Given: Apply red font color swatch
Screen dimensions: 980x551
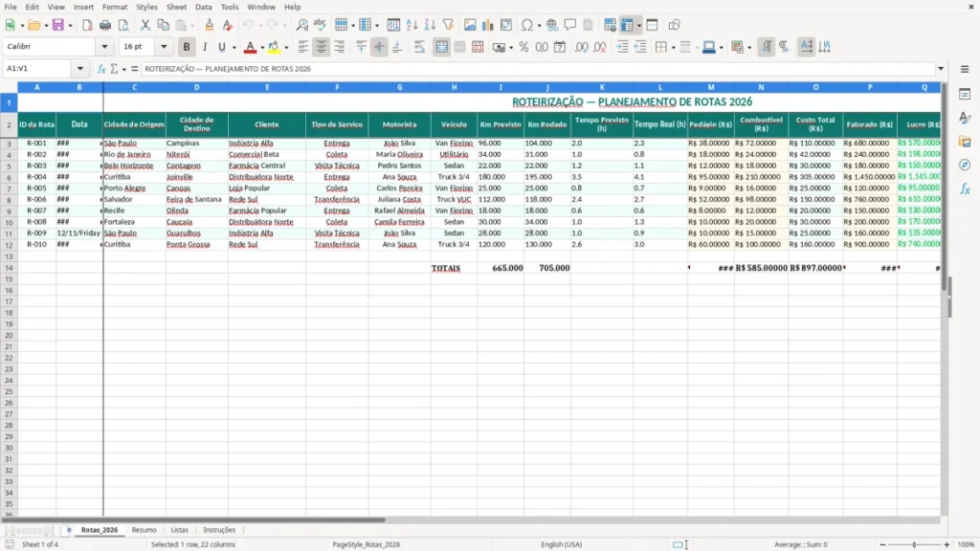Looking at the screenshot, I should 250,47.
